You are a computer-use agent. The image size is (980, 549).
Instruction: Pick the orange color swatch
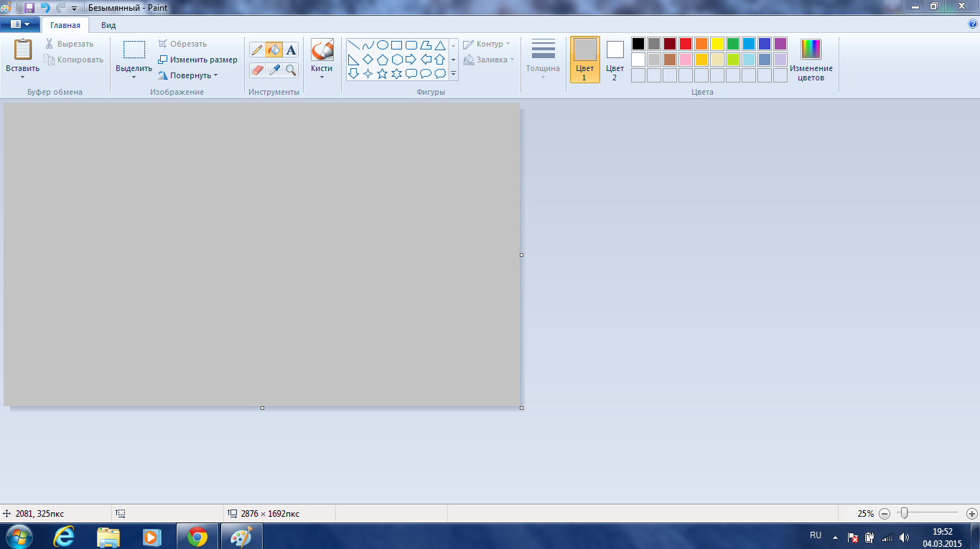(701, 44)
